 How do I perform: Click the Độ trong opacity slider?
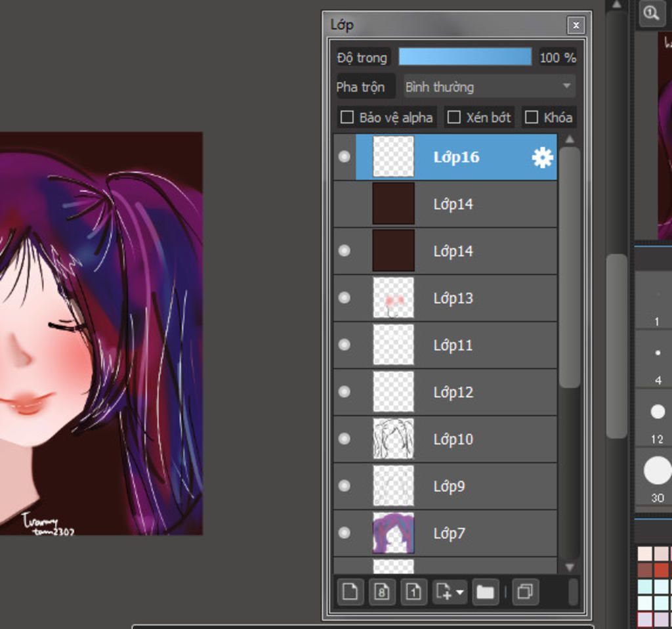coord(465,57)
